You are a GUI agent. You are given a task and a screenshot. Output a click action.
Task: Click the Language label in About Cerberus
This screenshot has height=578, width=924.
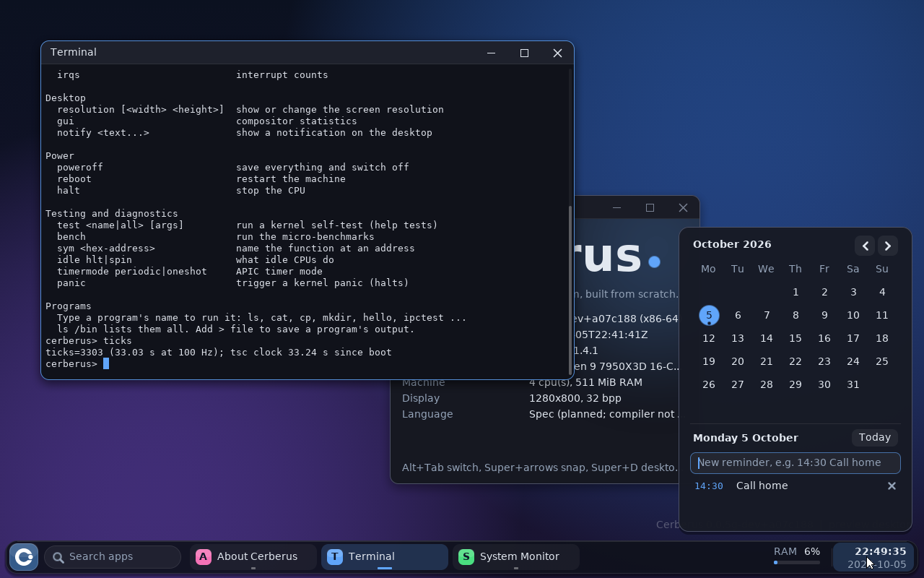coord(427,414)
